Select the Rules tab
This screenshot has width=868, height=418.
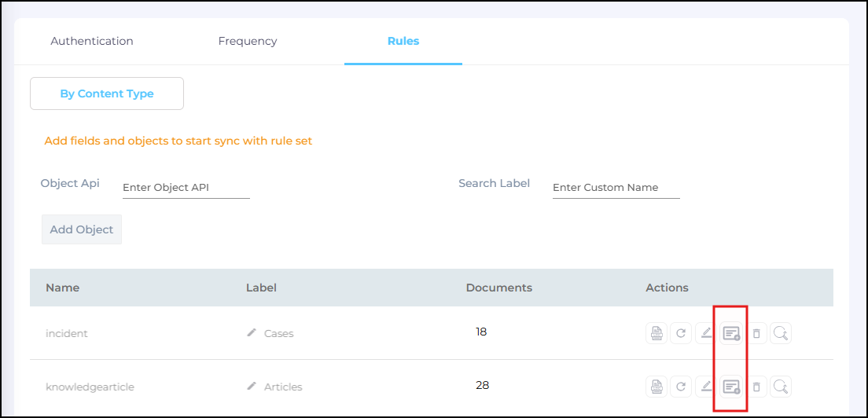tap(403, 41)
